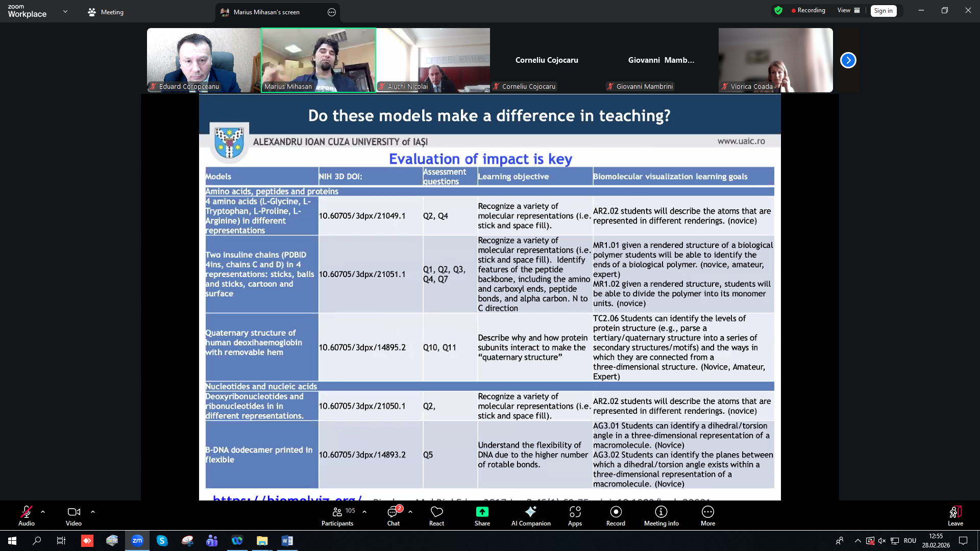Expand audio options caret

[x=43, y=511]
